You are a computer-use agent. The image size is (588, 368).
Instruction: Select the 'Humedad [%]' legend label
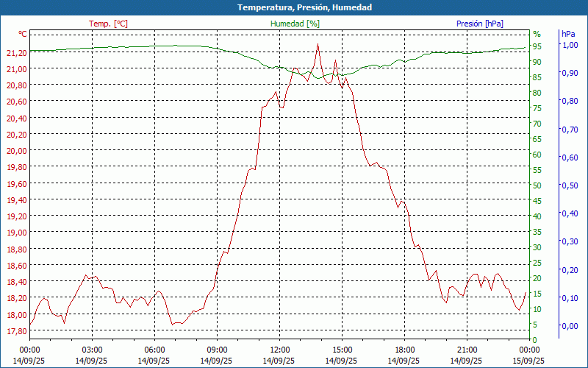(x=295, y=24)
